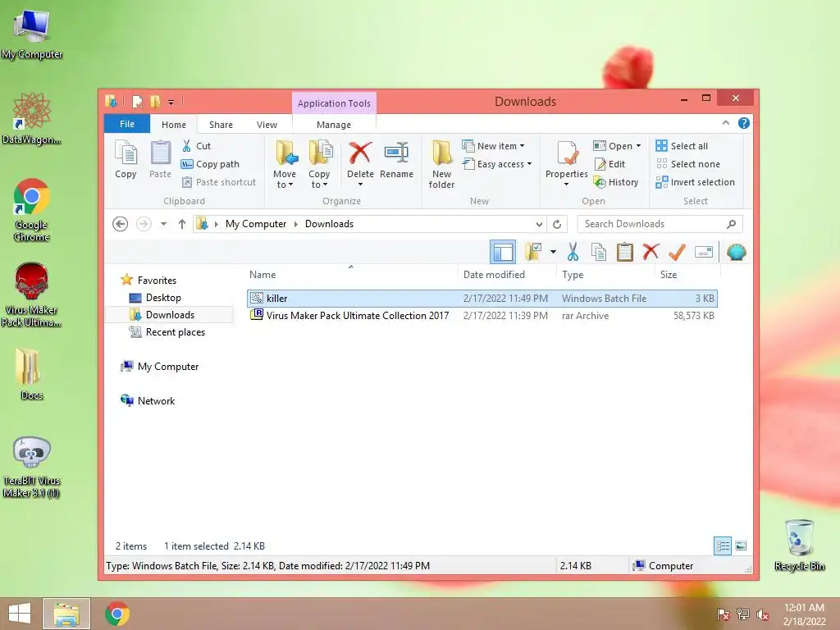
Task: Toggle the preview pane layout button
Action: coord(503,252)
